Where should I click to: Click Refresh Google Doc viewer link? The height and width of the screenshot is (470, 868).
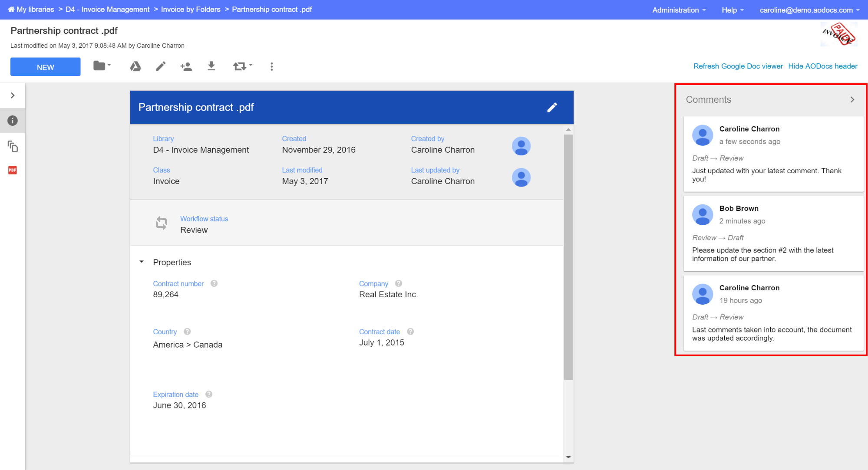click(x=738, y=66)
